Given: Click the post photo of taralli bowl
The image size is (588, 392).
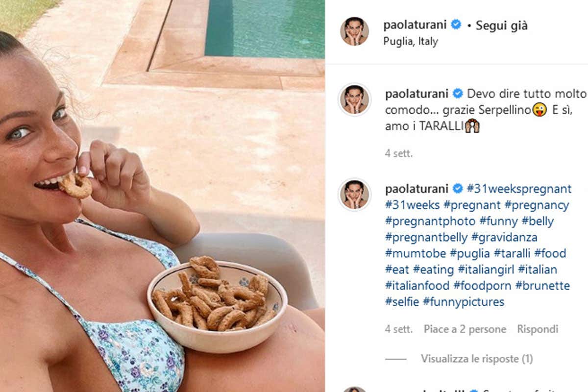Looking at the screenshot, I should [162, 196].
